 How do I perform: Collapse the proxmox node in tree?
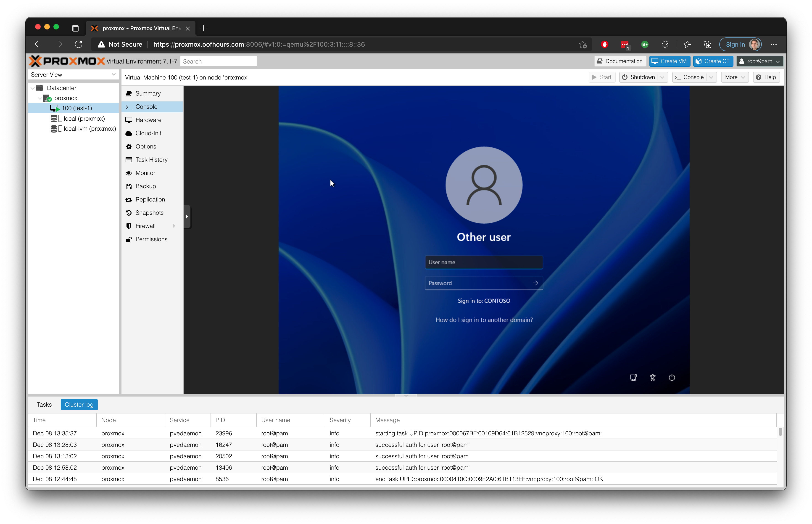(40, 98)
